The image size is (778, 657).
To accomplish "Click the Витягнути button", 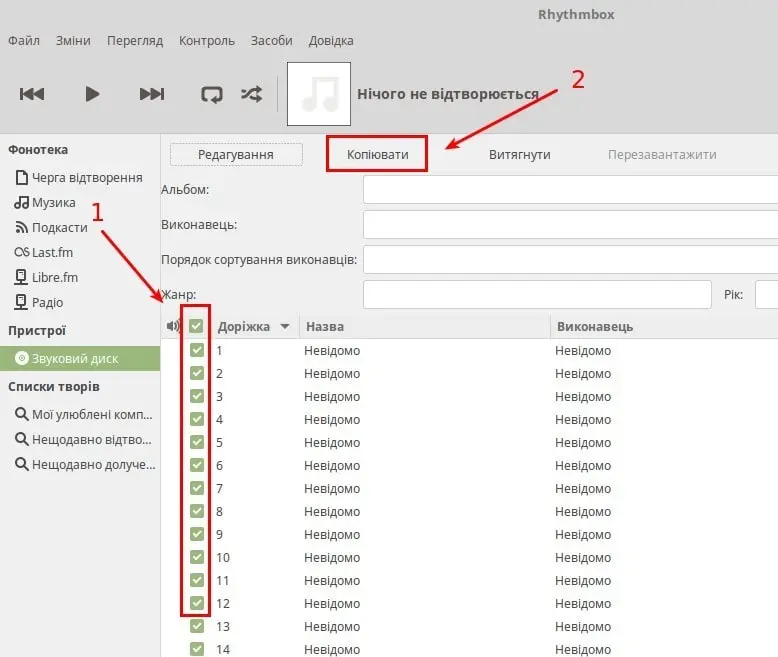I will coord(519,154).
